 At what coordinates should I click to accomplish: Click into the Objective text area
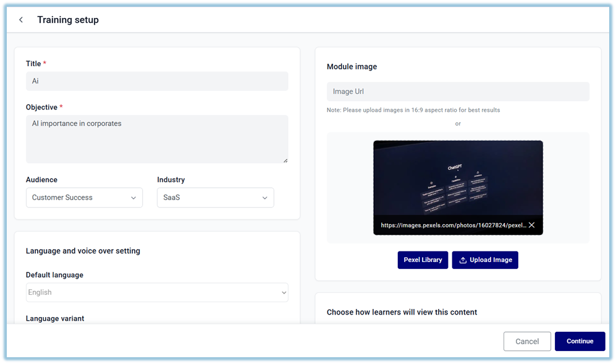pyautogui.click(x=157, y=139)
